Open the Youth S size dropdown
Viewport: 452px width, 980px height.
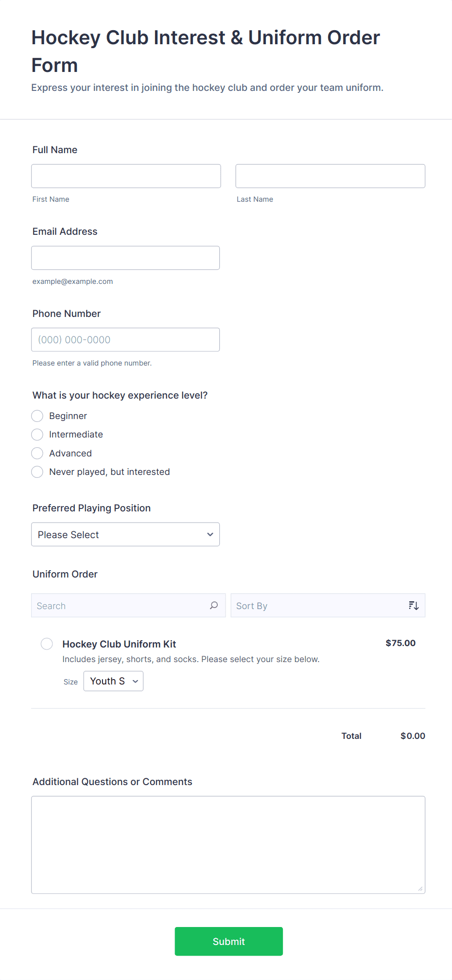point(113,681)
